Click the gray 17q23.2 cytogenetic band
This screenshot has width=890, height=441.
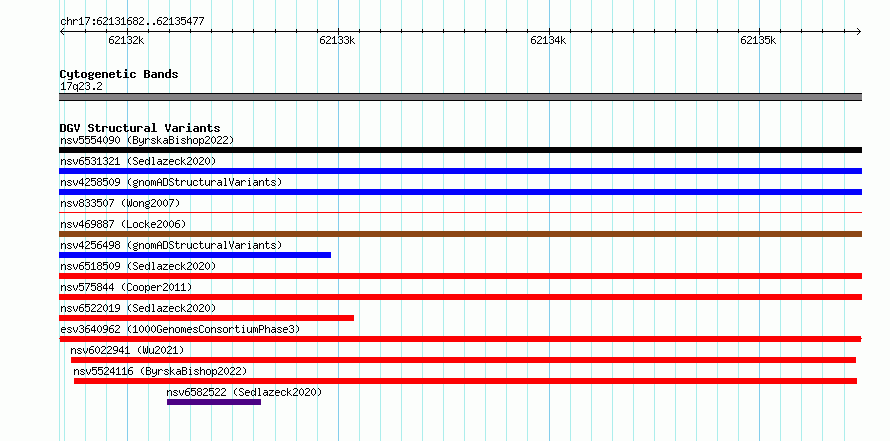[460, 97]
